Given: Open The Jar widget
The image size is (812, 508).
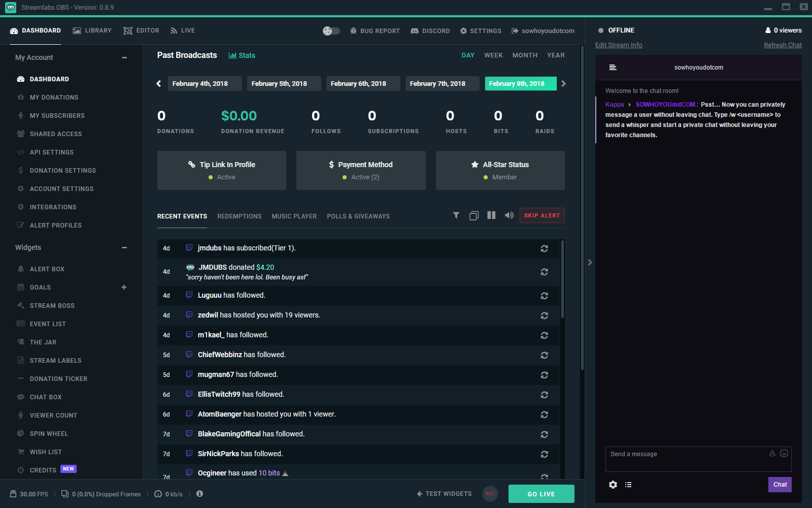Looking at the screenshot, I should 43,342.
